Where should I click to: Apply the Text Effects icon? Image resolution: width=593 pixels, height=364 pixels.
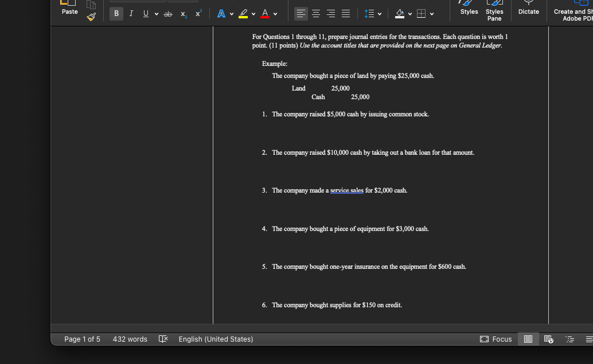(x=221, y=14)
